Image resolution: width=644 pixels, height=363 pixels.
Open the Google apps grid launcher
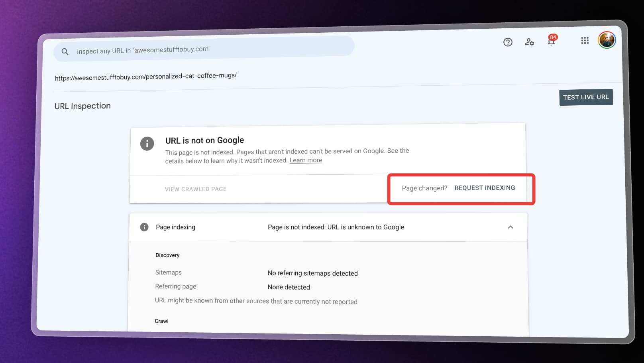[x=585, y=41]
